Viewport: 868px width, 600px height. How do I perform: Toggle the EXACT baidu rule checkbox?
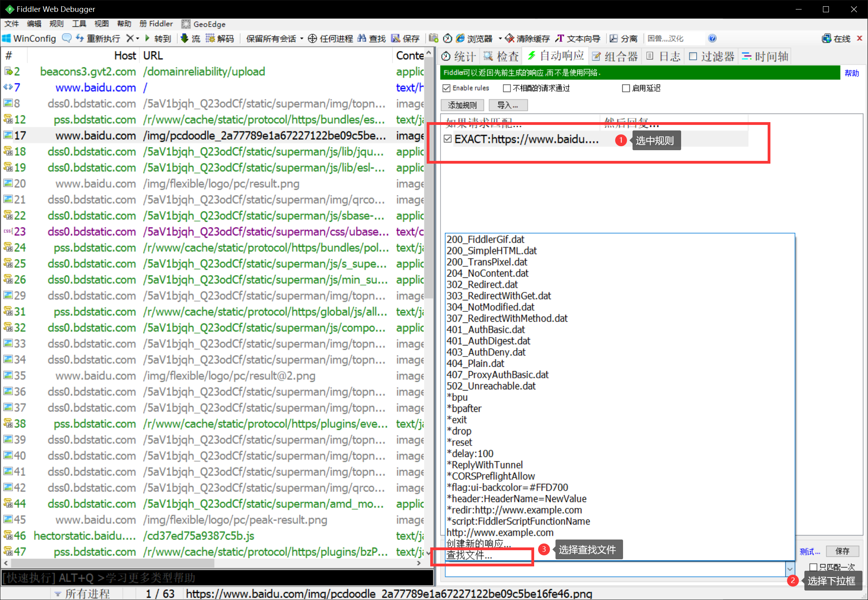pos(448,139)
